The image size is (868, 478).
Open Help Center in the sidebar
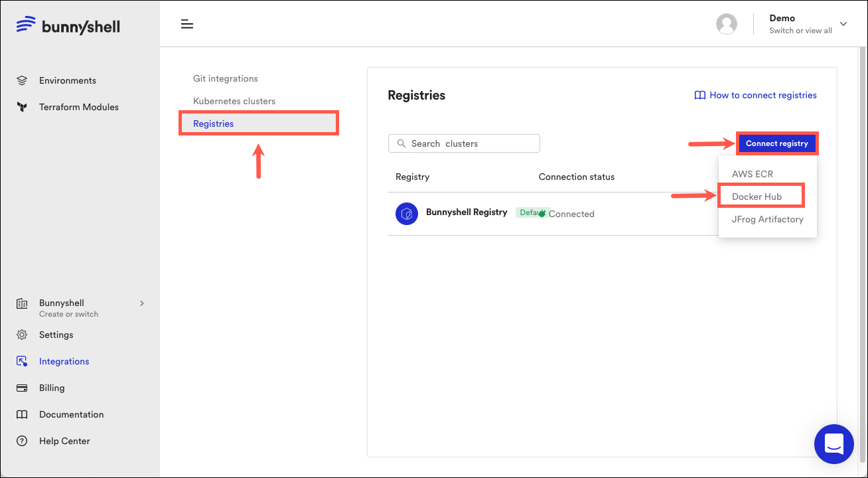(64, 441)
